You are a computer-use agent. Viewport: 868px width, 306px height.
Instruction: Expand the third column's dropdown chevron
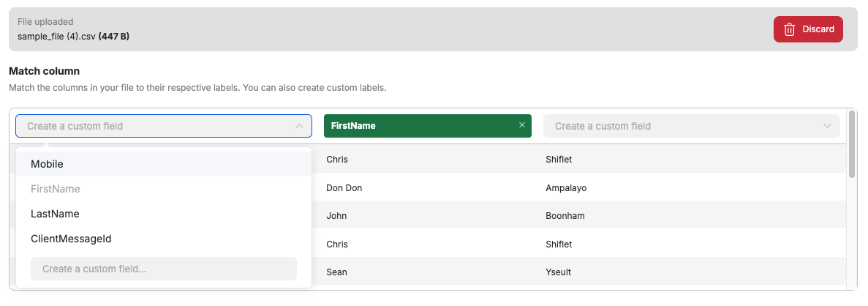coord(827,126)
